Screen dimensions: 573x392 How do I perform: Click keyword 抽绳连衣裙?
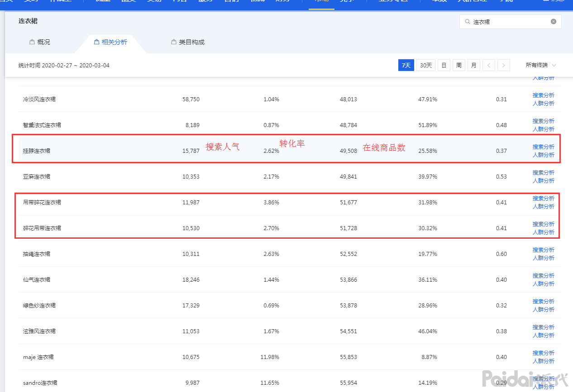[37, 254]
